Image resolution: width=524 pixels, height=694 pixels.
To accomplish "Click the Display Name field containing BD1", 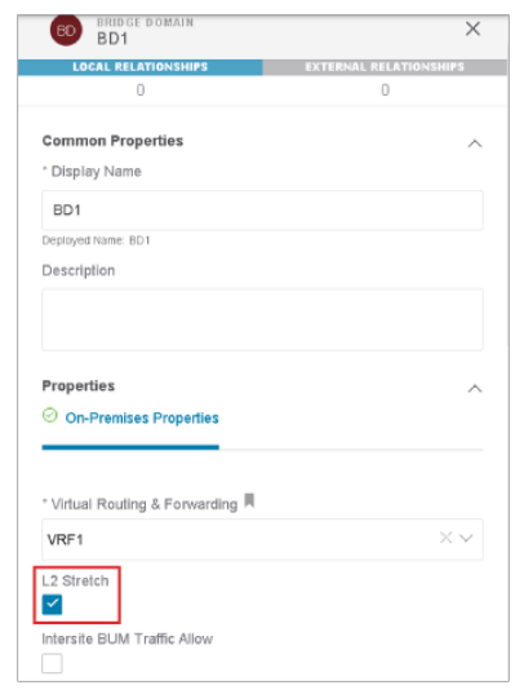I will click(262, 210).
